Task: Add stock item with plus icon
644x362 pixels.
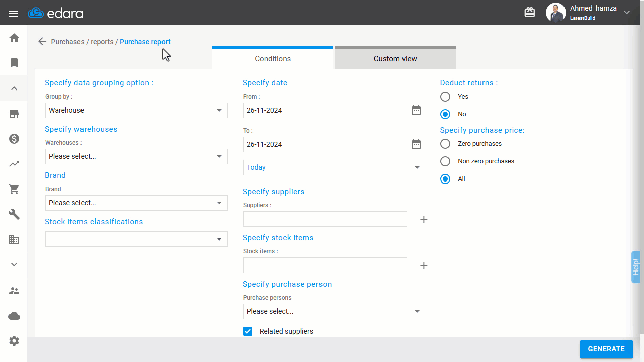Action: 424,265
